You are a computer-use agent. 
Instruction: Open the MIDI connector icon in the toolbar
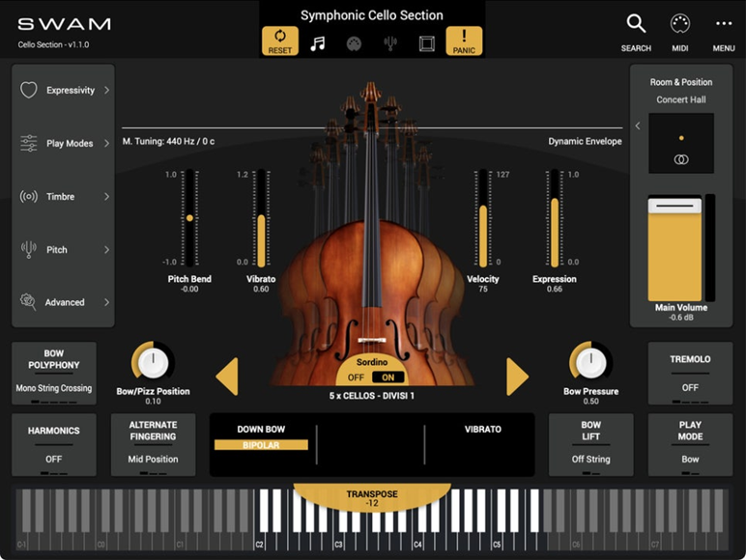click(354, 43)
